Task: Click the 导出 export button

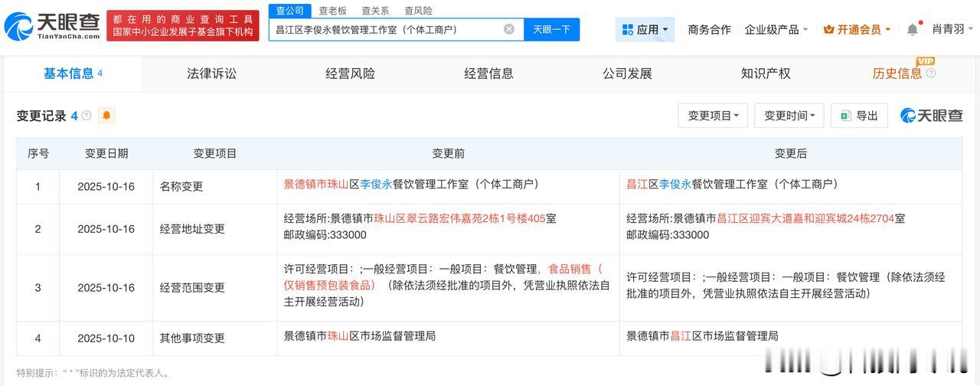Action: coord(859,116)
